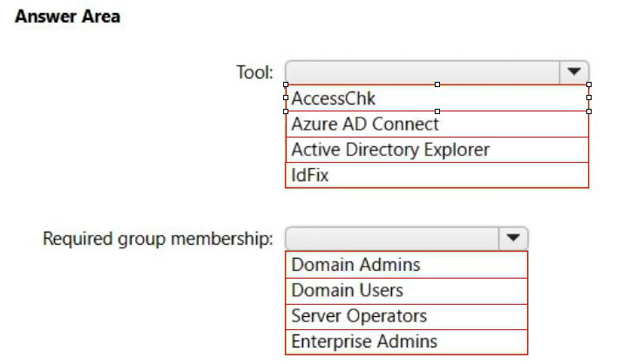Click top-left selection handle on AccessChk box
This screenshot has height=364, width=643.
(286, 84)
